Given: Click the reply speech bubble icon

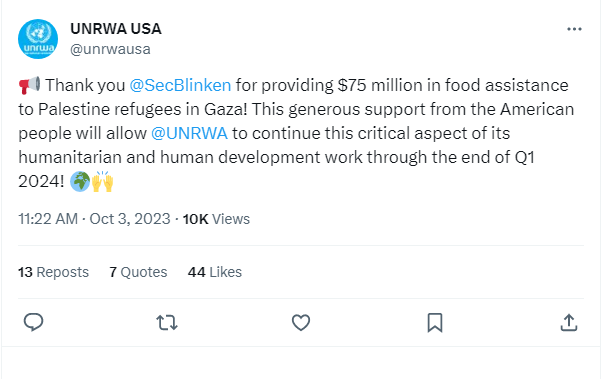Looking at the screenshot, I should [x=34, y=322].
